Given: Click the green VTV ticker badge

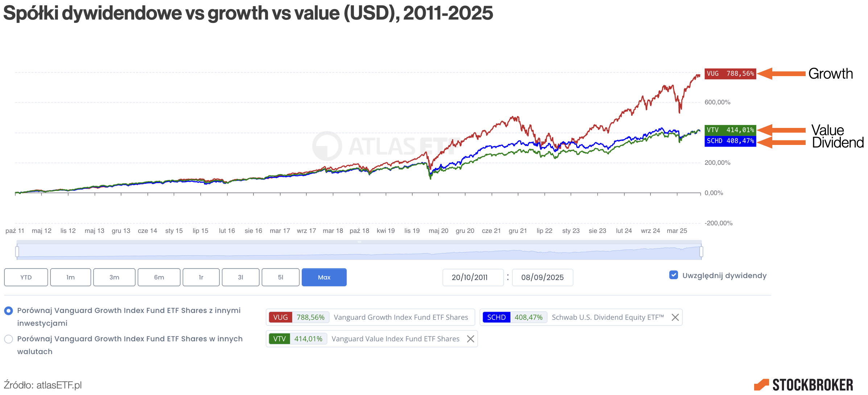Looking at the screenshot, I should click(x=279, y=339).
